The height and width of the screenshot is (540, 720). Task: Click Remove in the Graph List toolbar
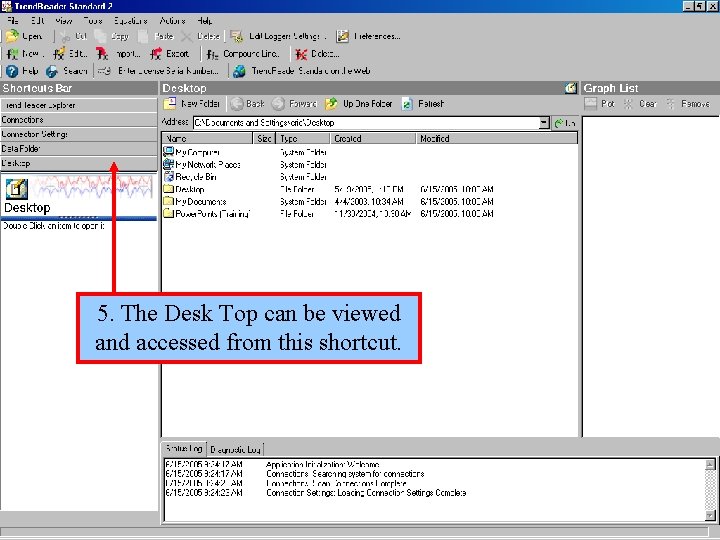coord(688,104)
